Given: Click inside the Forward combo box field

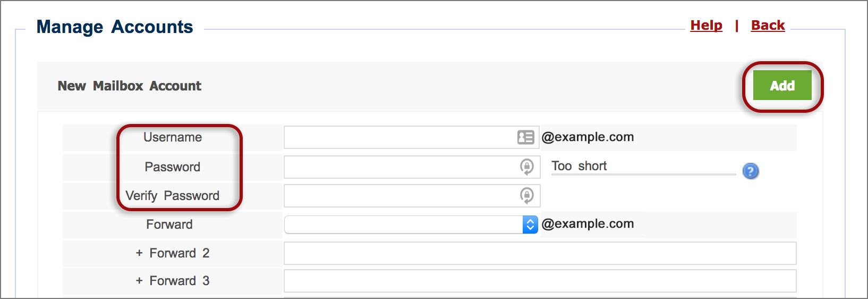Looking at the screenshot, I should (x=411, y=225).
